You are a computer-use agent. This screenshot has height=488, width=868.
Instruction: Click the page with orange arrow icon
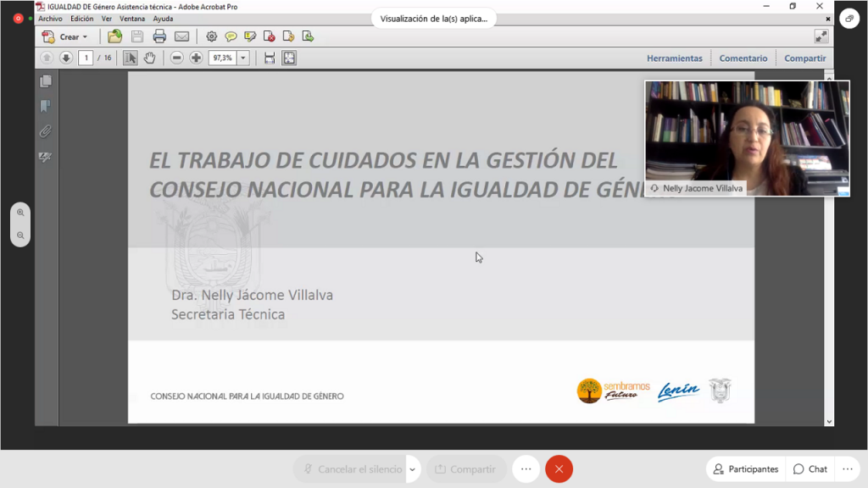(289, 36)
